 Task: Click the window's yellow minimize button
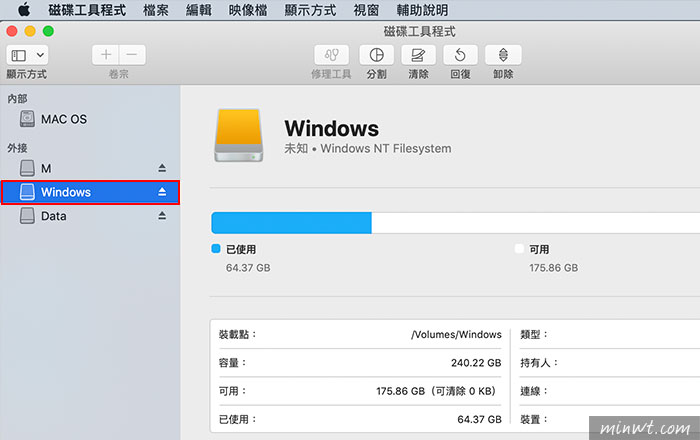pos(30,31)
